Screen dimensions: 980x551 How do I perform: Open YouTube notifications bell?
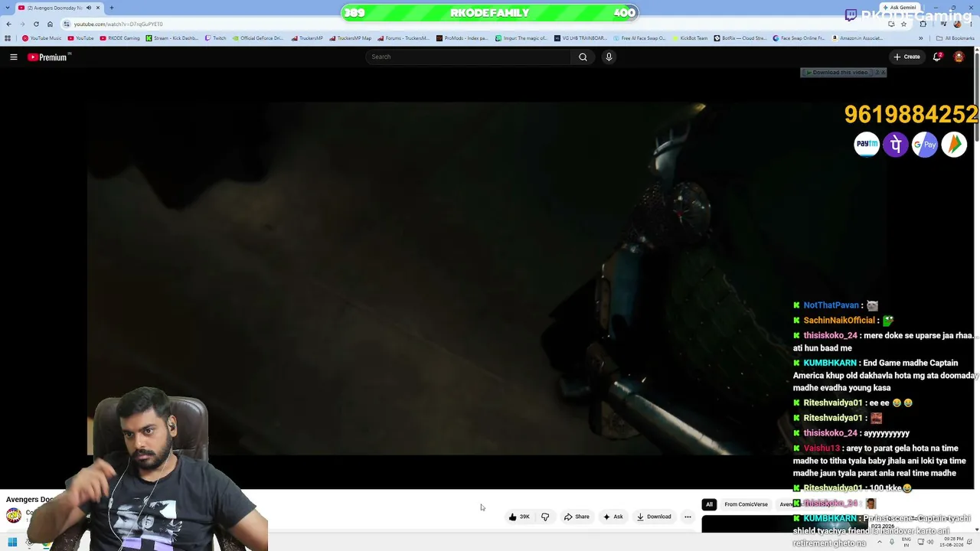pyautogui.click(x=937, y=57)
